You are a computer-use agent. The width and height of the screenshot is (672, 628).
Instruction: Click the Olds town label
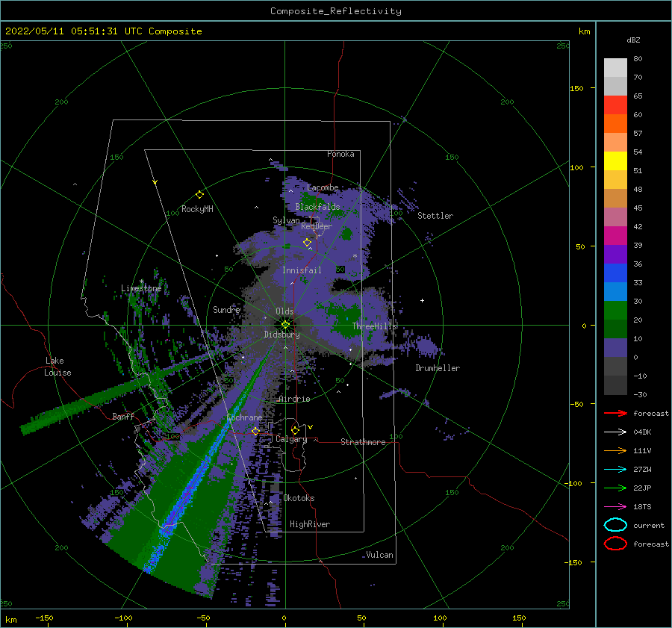[x=284, y=311]
